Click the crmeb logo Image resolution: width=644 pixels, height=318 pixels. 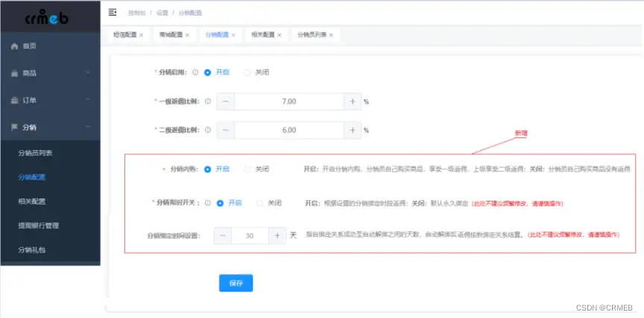point(46,17)
